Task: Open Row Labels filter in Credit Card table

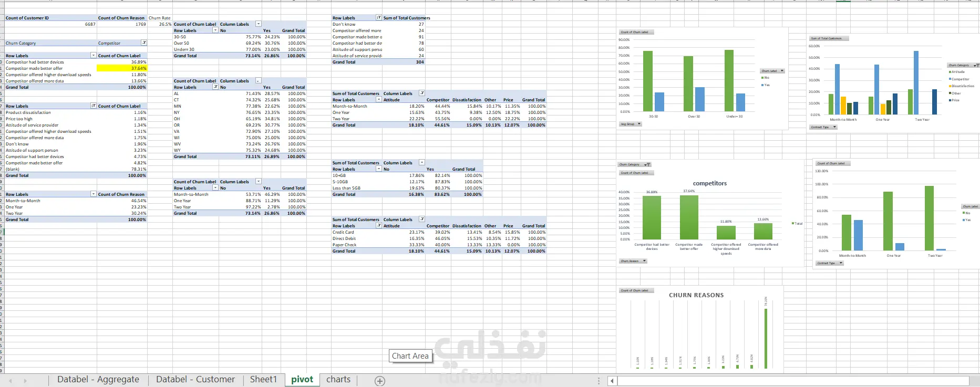Action: pos(379,226)
